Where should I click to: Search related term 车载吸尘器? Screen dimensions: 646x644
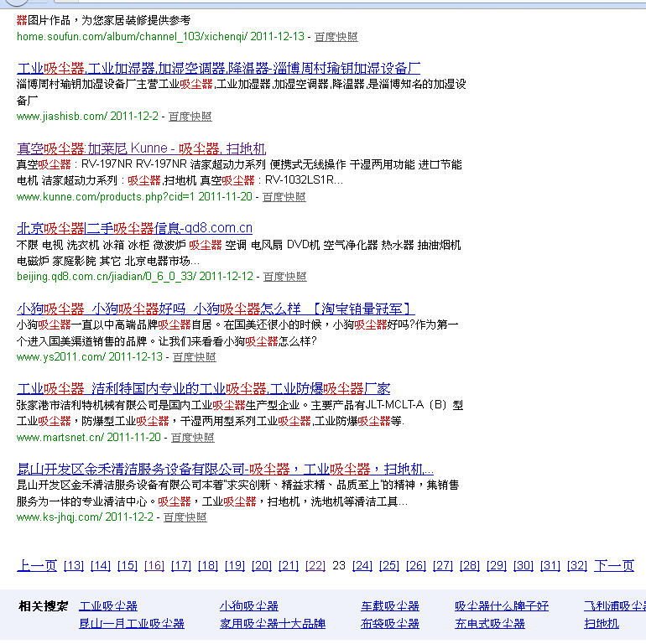[390, 606]
